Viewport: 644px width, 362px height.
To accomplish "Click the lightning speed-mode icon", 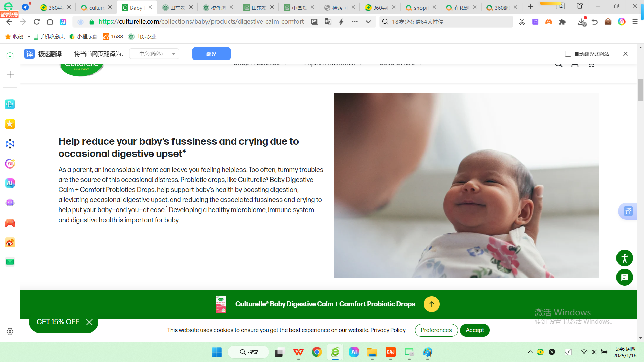I will coord(341,22).
